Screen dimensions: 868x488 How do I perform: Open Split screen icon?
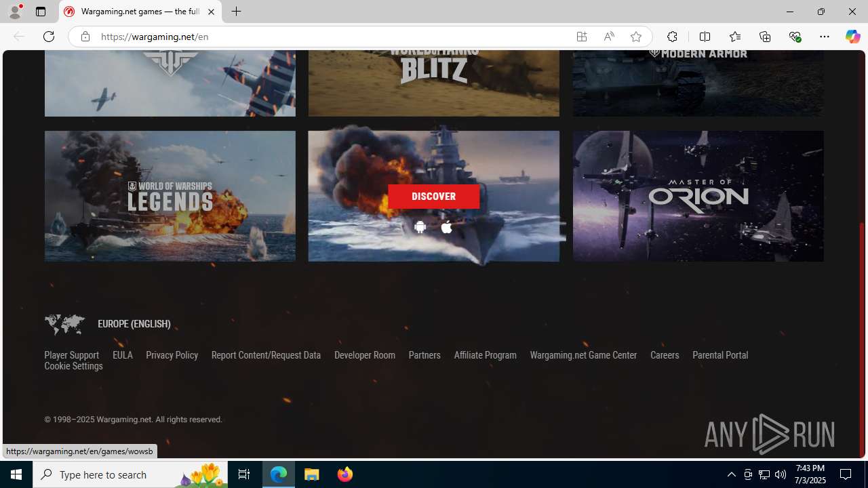click(705, 37)
